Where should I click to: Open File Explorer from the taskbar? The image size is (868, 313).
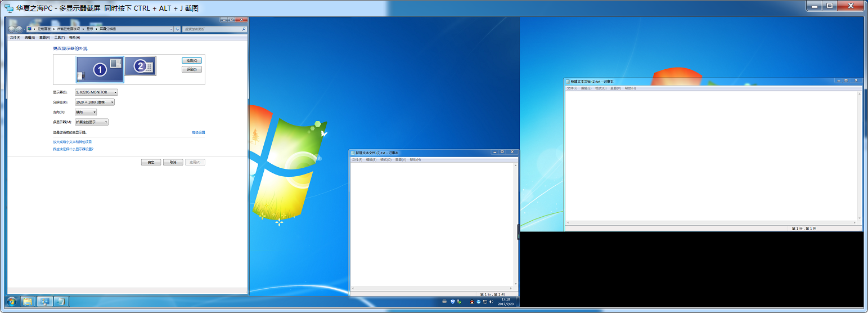27,301
